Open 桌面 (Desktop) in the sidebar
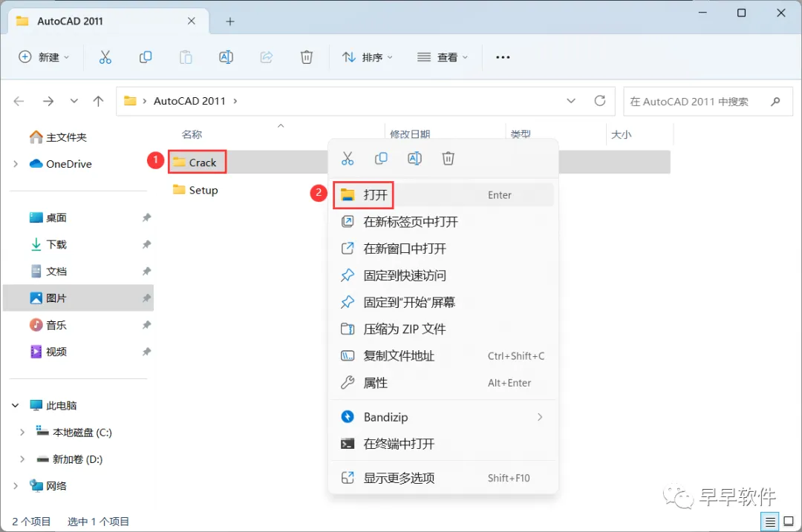 (x=48, y=217)
